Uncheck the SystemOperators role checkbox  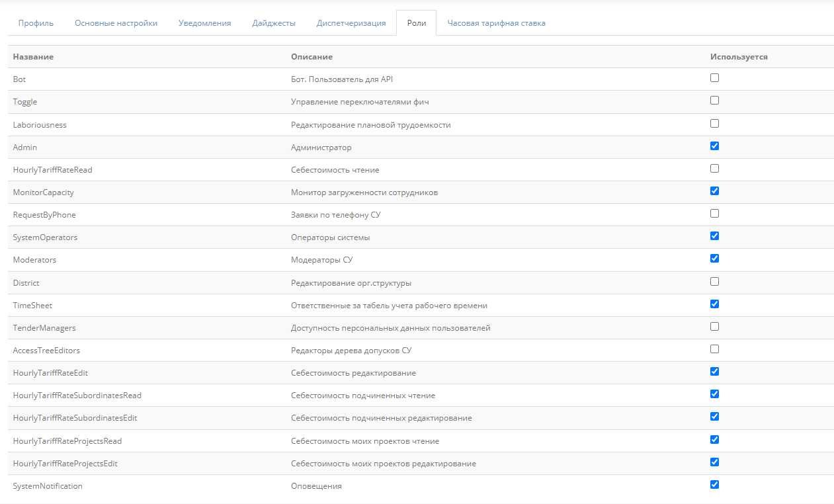pyautogui.click(x=714, y=236)
